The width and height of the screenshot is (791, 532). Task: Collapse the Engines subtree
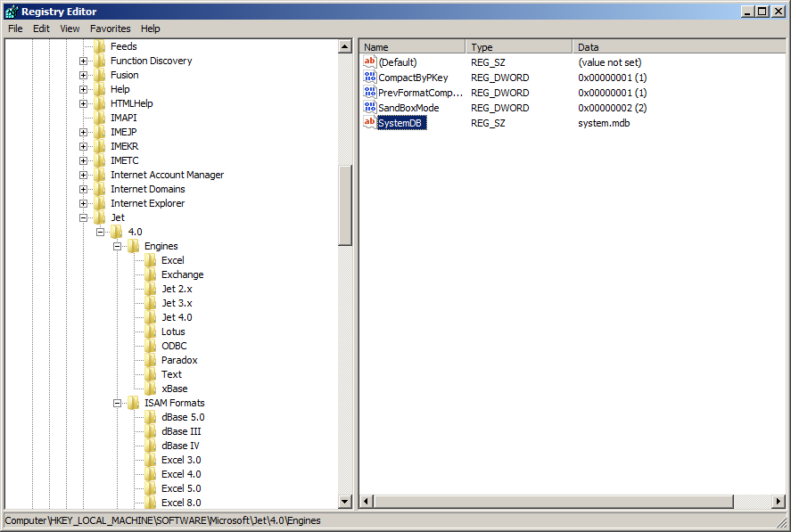pos(116,245)
